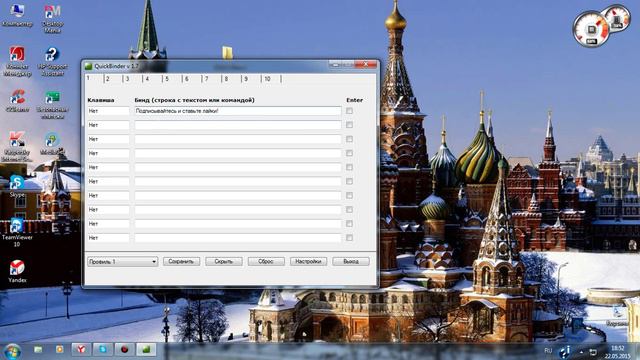This screenshot has height=360, width=640.
Task: Switch to tab 5 in QuickBinder
Action: [172, 79]
